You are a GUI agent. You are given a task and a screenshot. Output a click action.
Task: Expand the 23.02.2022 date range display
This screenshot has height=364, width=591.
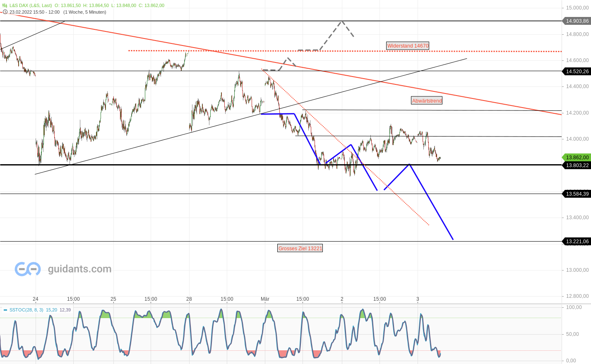[x=35, y=12]
